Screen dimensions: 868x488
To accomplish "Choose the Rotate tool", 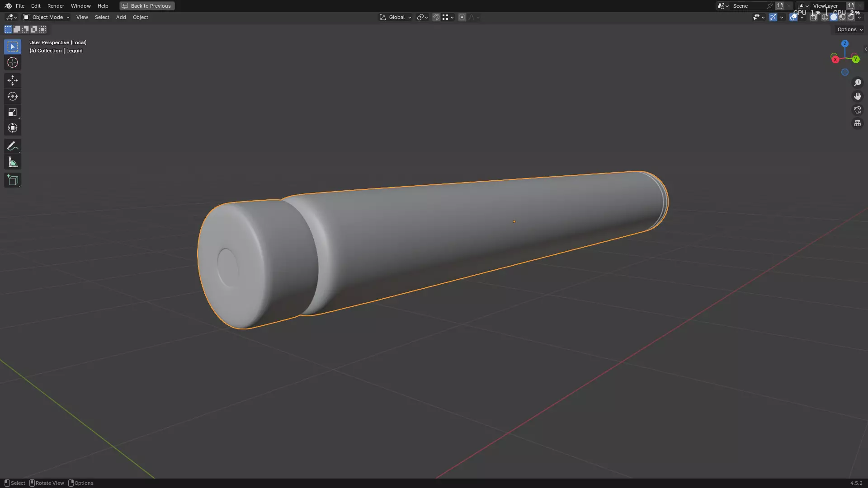I will (x=12, y=96).
